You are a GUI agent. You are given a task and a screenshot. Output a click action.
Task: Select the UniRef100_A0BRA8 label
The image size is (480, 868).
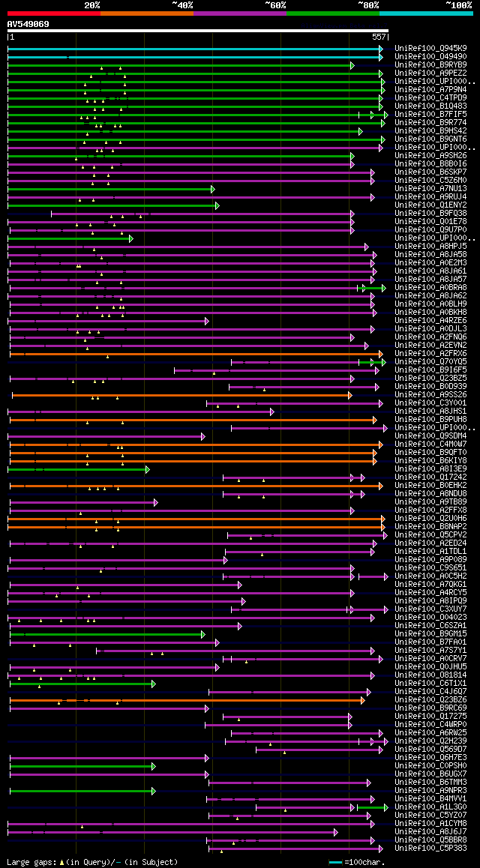430,288
